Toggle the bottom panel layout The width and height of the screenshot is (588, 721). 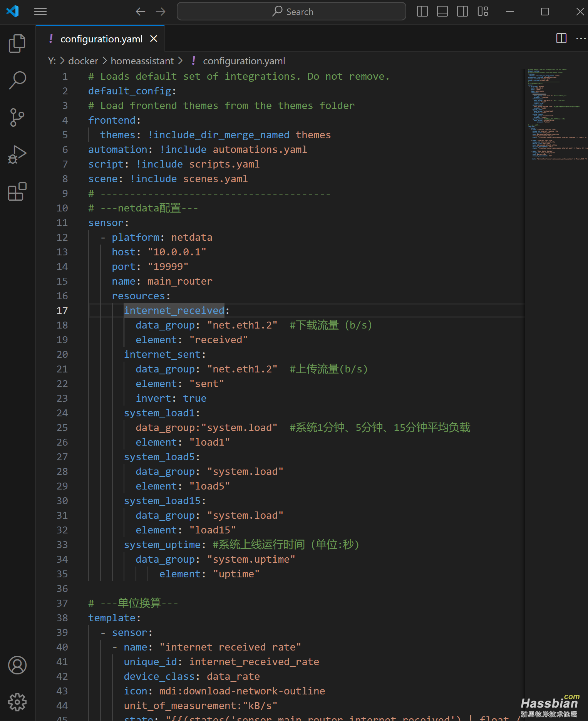pos(442,12)
